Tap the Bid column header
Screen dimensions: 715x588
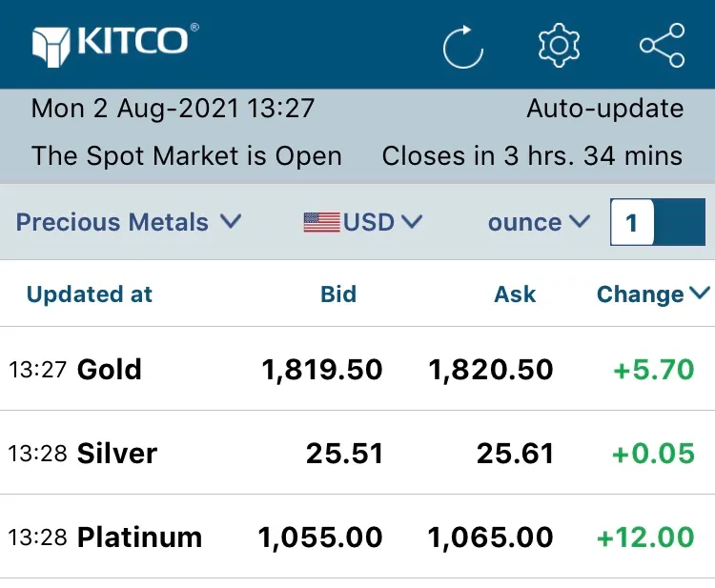click(x=338, y=294)
